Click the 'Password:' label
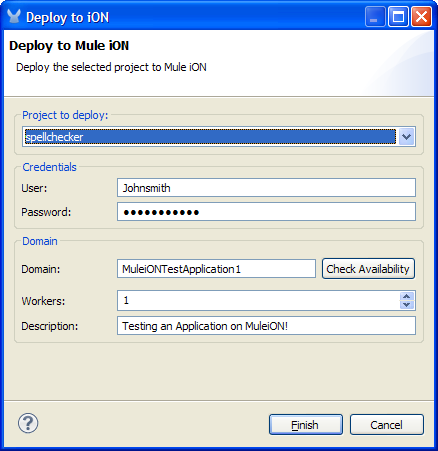Image resolution: width=438 pixels, height=451 pixels. pos(46,212)
